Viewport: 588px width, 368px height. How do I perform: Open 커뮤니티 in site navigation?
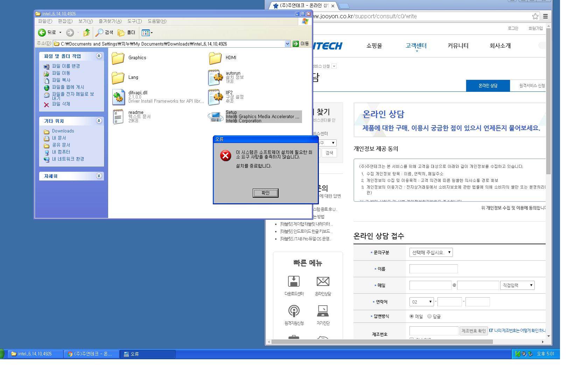(458, 46)
